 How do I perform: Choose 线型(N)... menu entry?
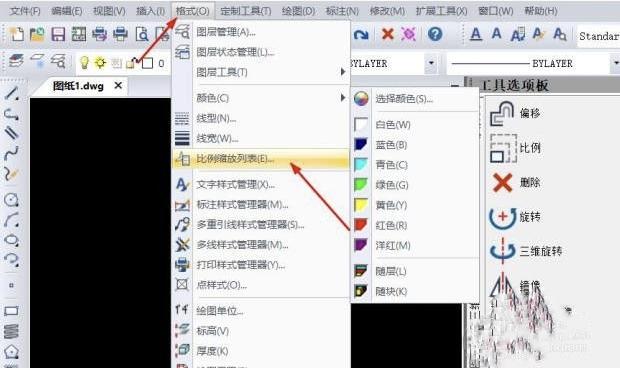click(261, 118)
